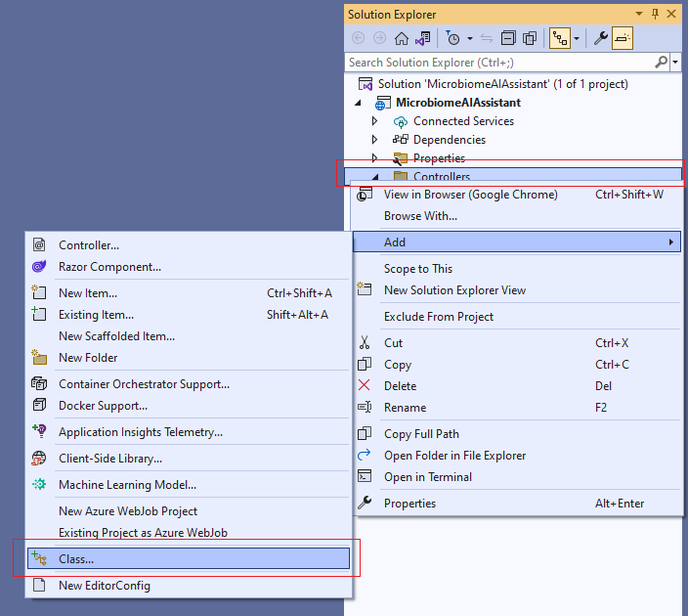Choose View in Browser (Google Chrome)
Viewport: 688px width, 616px height.
pos(517,195)
